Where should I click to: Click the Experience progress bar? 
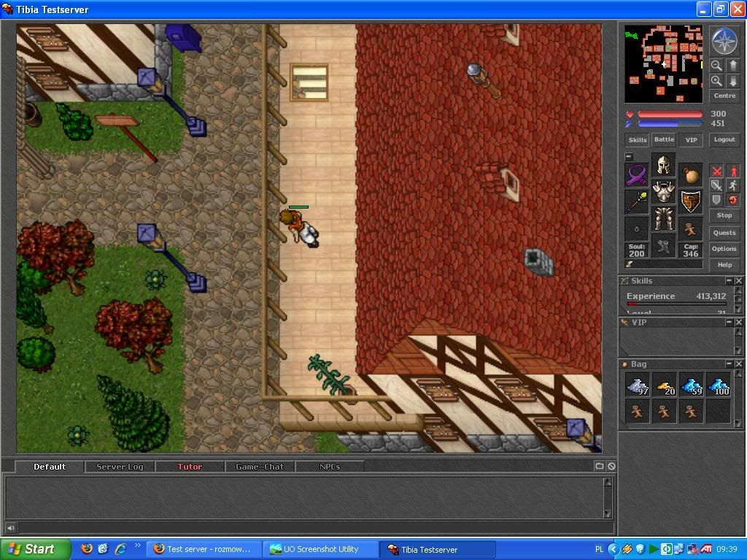(676, 303)
